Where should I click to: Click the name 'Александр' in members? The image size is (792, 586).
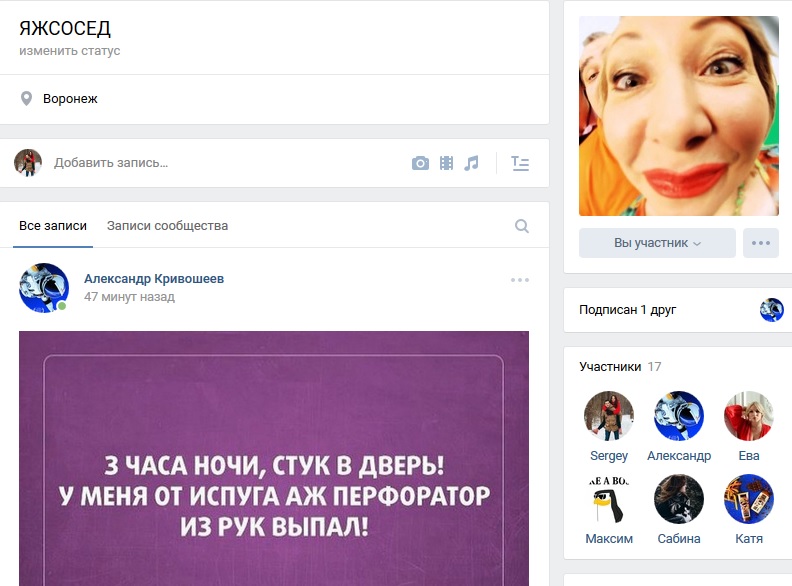click(x=679, y=456)
